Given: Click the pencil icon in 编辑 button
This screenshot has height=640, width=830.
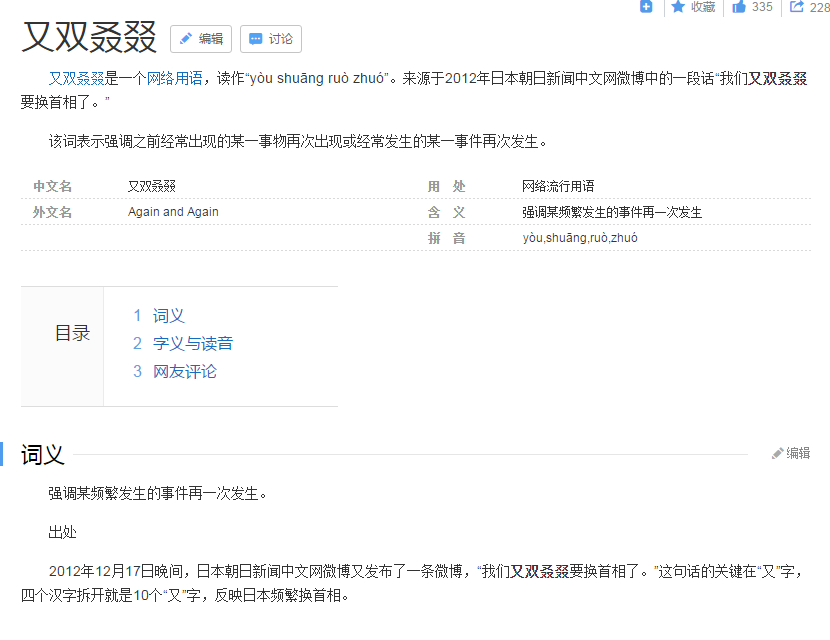Looking at the screenshot, I should [x=186, y=39].
